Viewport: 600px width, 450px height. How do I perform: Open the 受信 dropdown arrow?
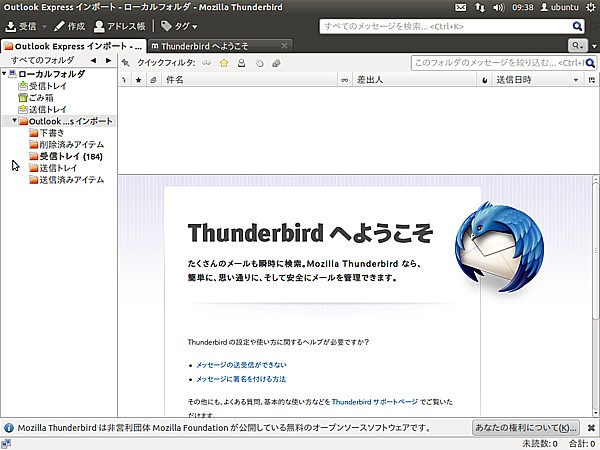(44, 26)
